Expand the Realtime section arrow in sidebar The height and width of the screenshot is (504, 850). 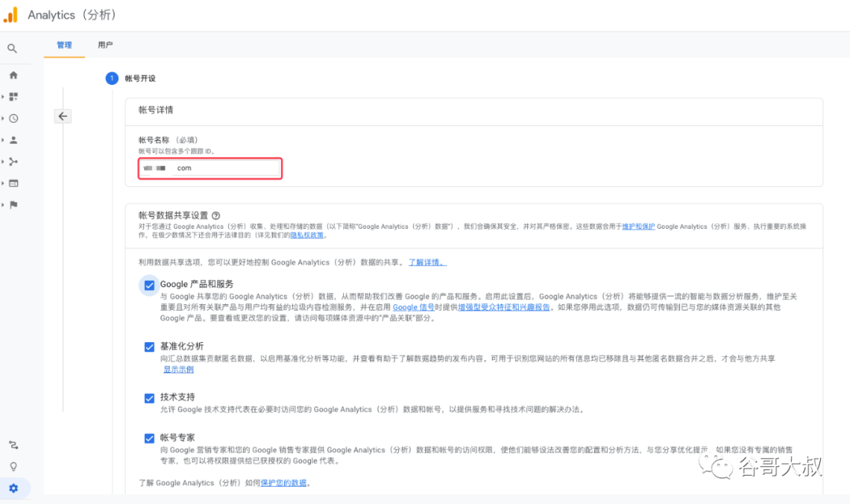coord(3,119)
